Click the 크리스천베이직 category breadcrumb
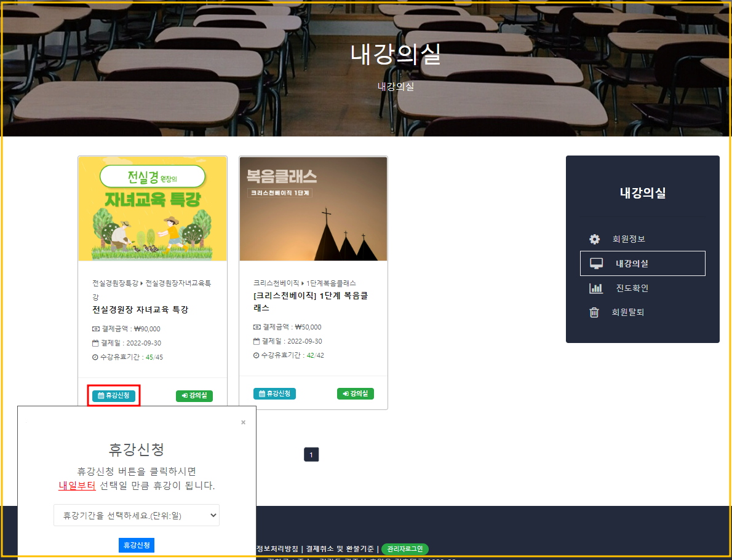Viewport: 732px width, 560px height. coord(276,283)
